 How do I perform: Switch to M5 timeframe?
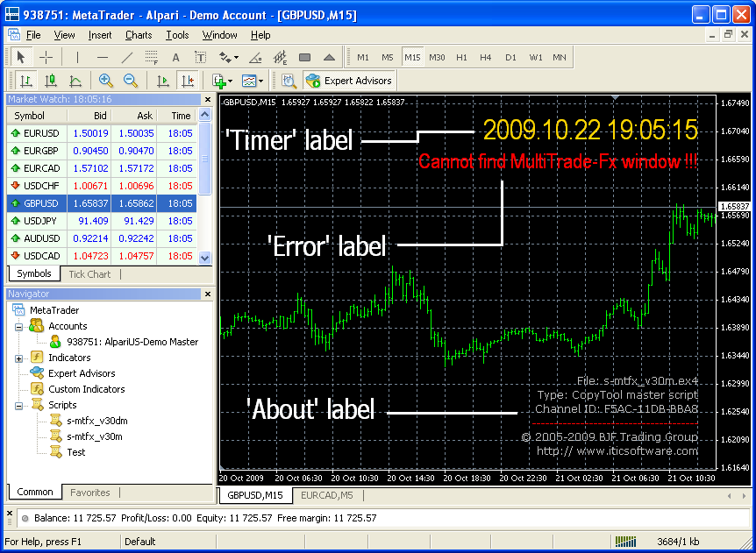click(x=388, y=57)
